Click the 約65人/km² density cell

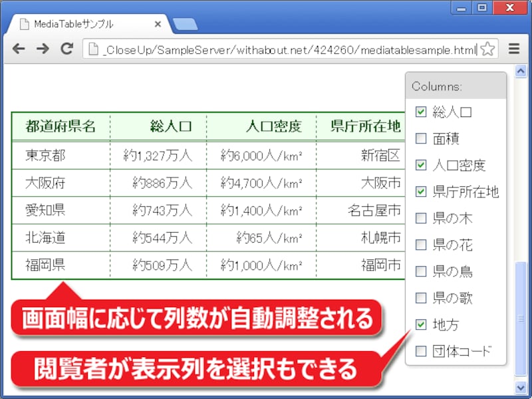click(x=261, y=238)
